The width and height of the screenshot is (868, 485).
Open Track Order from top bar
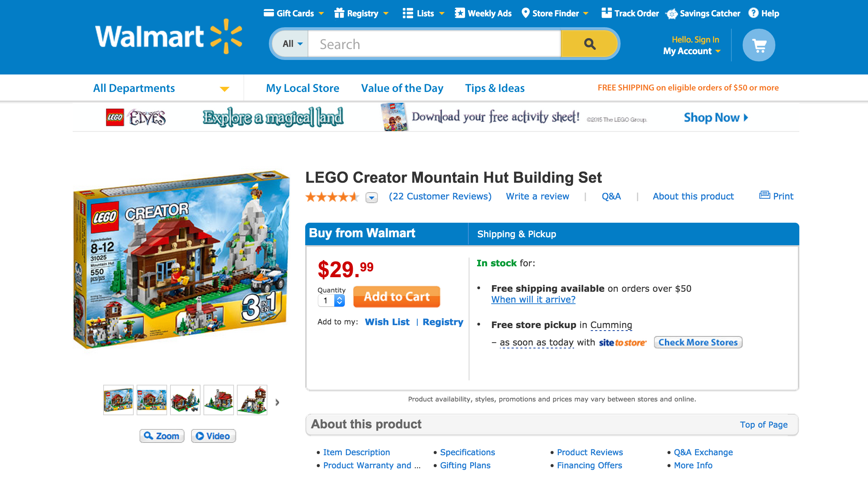(x=630, y=13)
